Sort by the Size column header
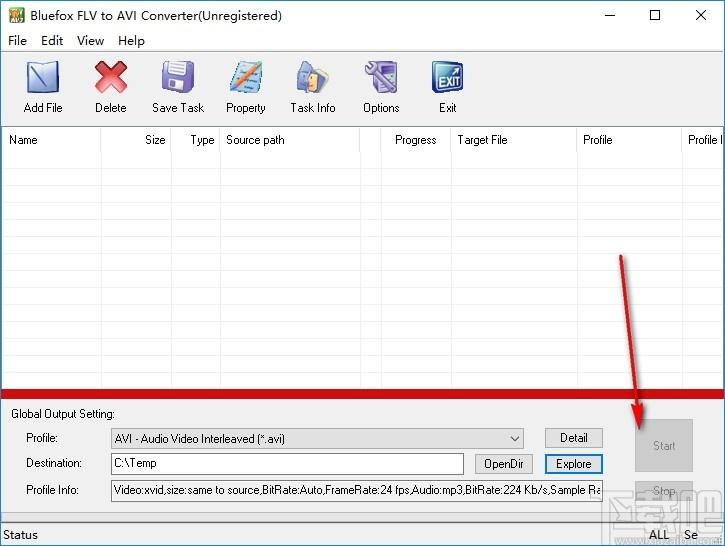Screen dimensions: 725x546 [136, 140]
